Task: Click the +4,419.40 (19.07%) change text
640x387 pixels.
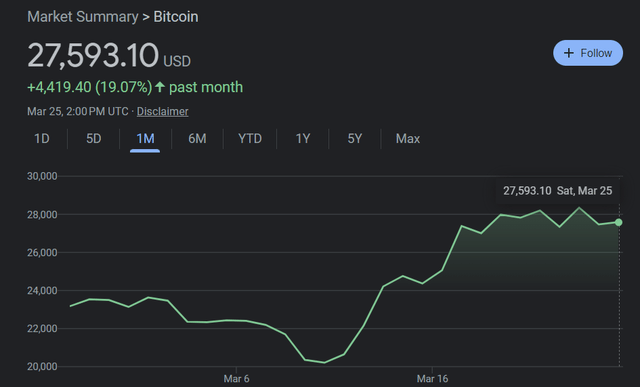Action: pos(89,87)
